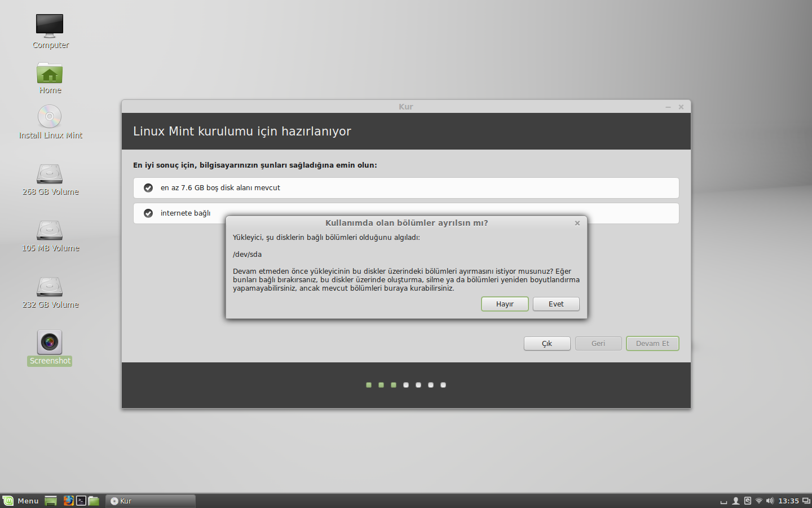Click the Çık quit button
The image size is (812, 508).
[547, 344]
